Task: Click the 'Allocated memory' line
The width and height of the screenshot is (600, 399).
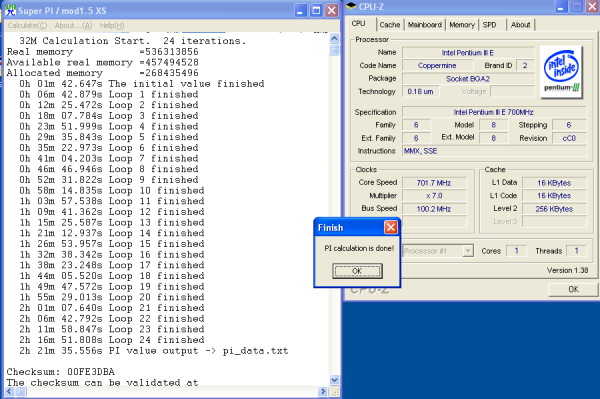Action: coord(103,73)
